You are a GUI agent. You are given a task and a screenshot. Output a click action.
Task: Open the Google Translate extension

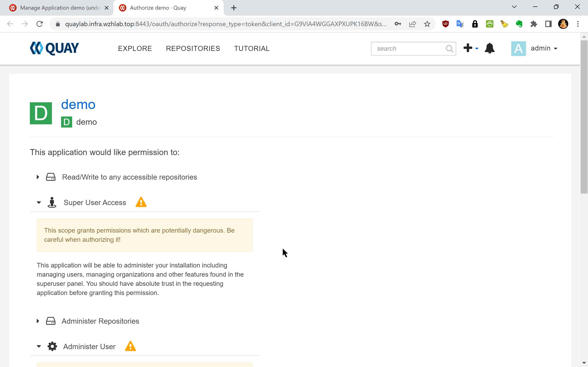click(x=460, y=24)
